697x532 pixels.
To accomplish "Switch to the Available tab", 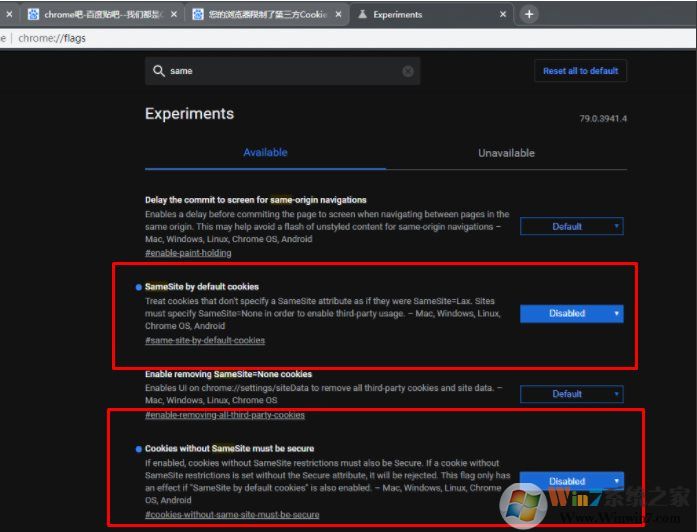I will coord(265,153).
